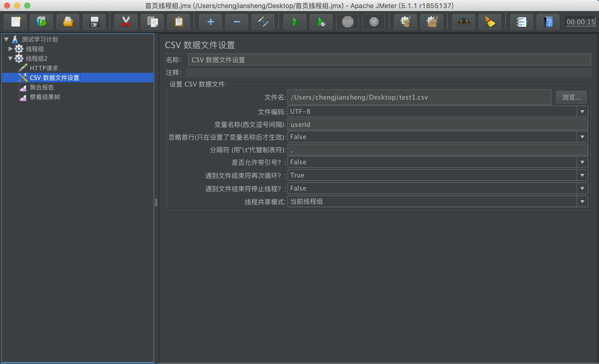Toggle nodes with the expand toggle icon

263,22
